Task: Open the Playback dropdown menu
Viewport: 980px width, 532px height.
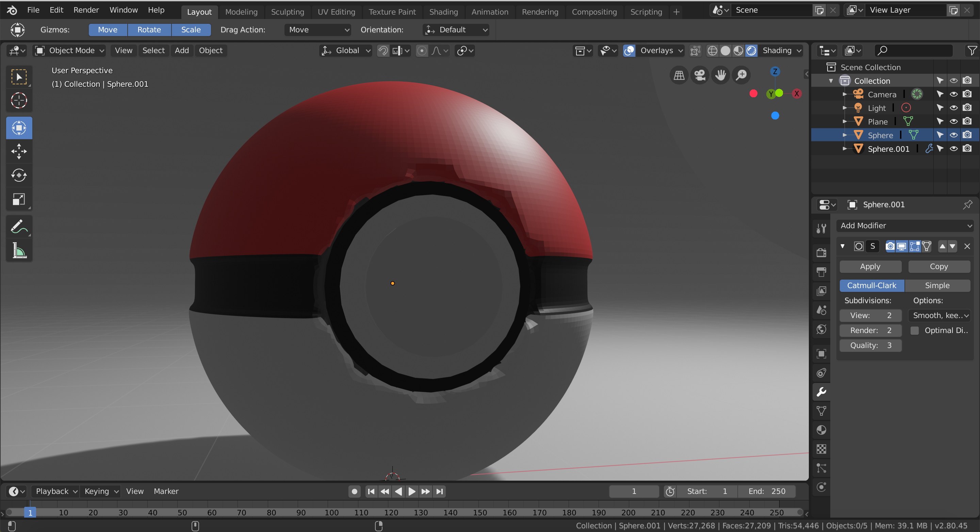Action: click(x=55, y=491)
